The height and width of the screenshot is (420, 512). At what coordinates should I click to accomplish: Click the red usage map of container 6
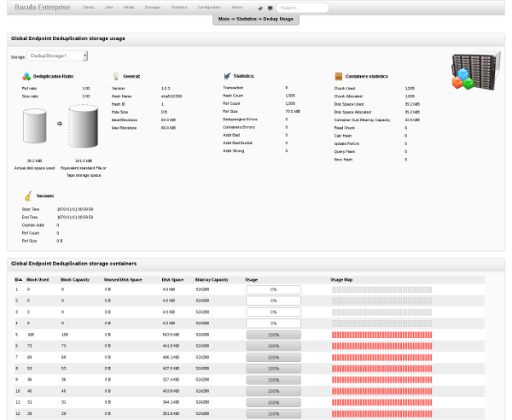click(381, 346)
